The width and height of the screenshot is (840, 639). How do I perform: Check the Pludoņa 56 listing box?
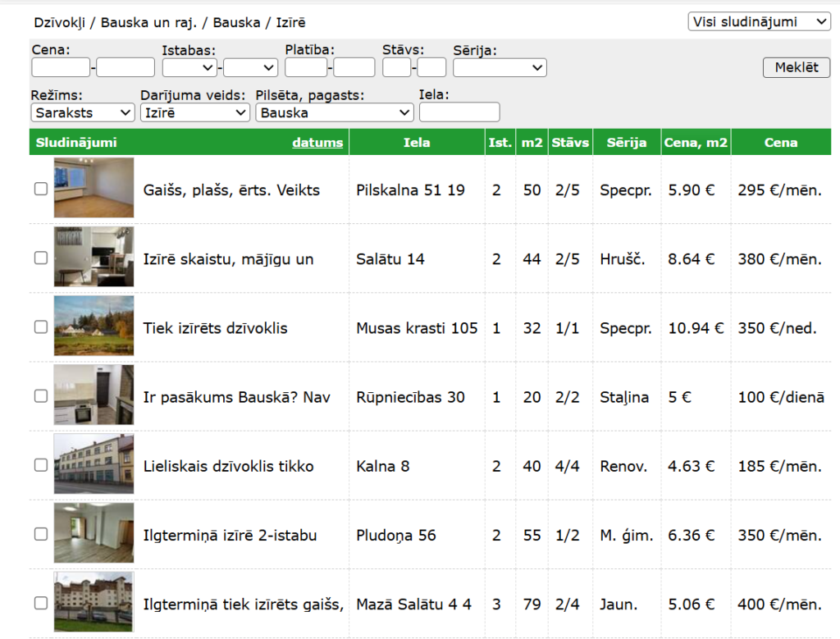pos(41,534)
